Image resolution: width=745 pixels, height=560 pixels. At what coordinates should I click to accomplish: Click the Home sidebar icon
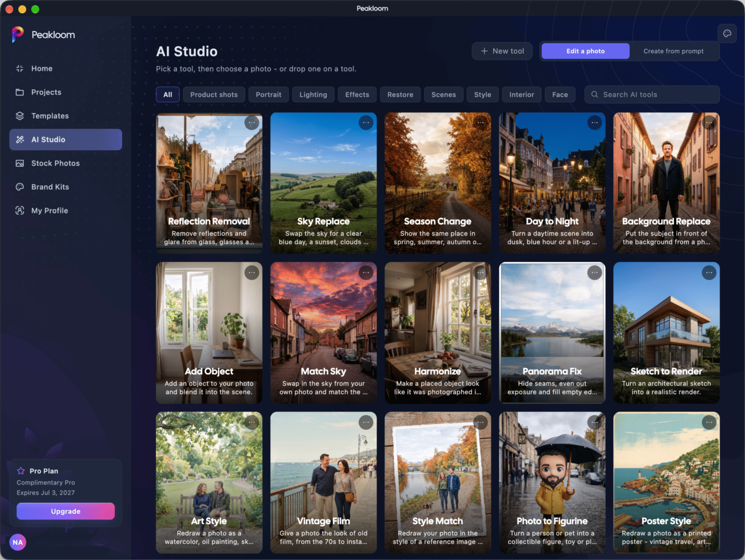(20, 68)
